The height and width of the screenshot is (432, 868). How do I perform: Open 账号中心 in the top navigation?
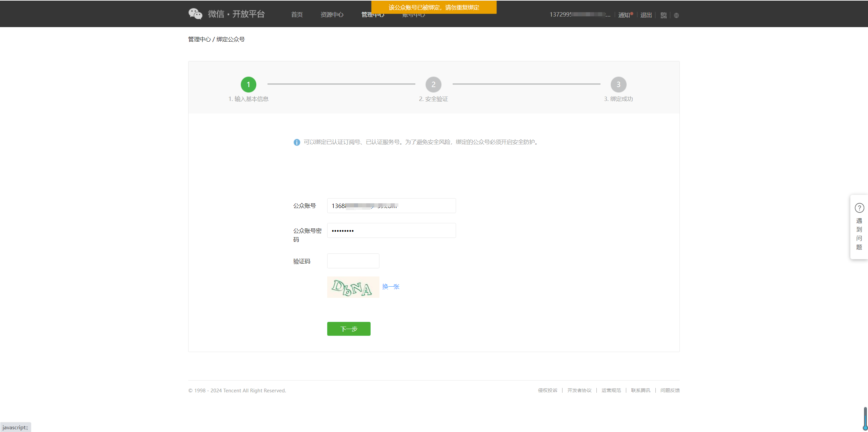pyautogui.click(x=413, y=15)
